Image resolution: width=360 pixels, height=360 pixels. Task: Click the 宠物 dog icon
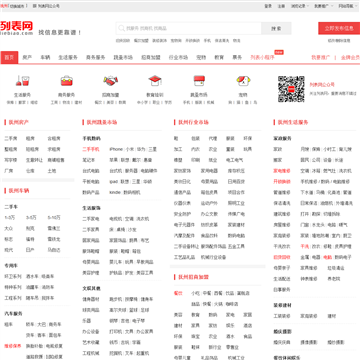click(x=243, y=81)
